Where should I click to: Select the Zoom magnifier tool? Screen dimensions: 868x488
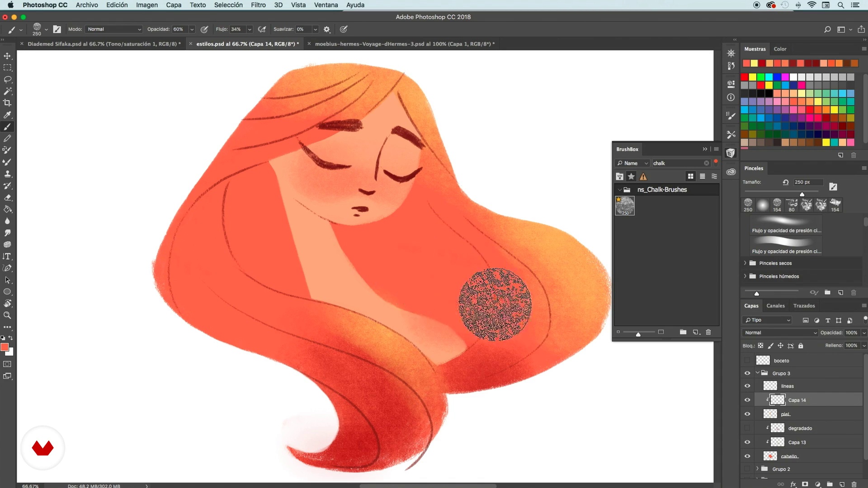click(7, 315)
